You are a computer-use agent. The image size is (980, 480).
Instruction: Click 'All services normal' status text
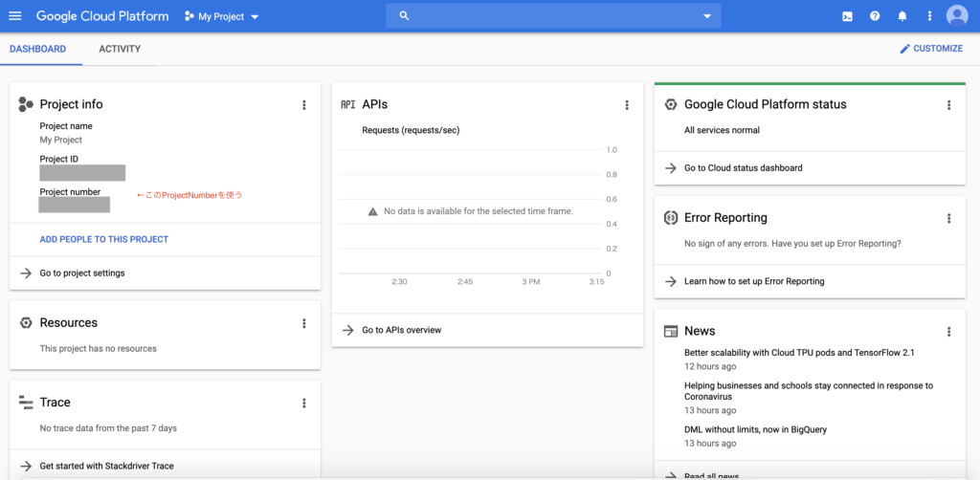coord(722,130)
